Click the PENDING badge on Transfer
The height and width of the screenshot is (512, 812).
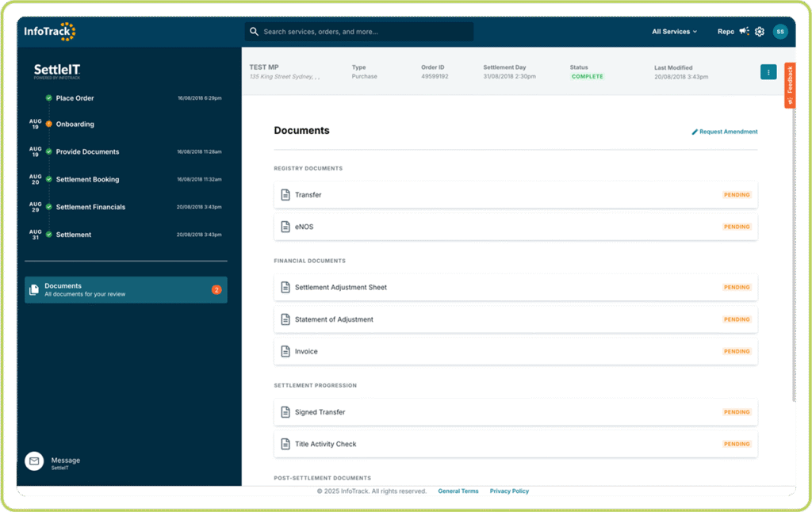click(x=737, y=195)
